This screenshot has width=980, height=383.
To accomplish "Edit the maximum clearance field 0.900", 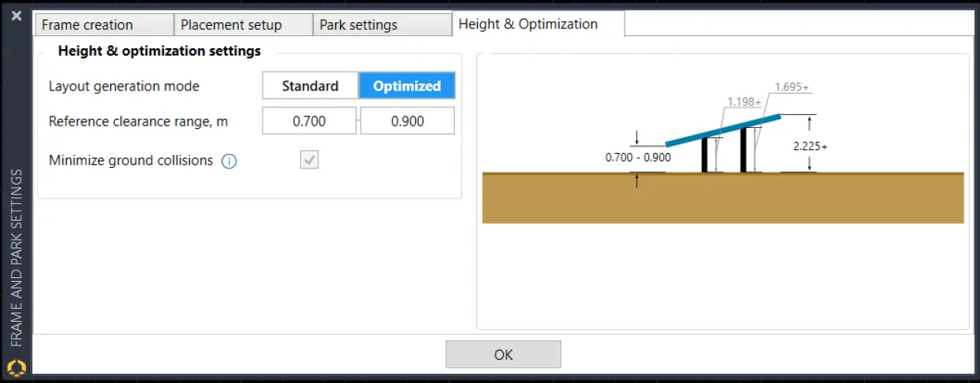I will (x=407, y=121).
